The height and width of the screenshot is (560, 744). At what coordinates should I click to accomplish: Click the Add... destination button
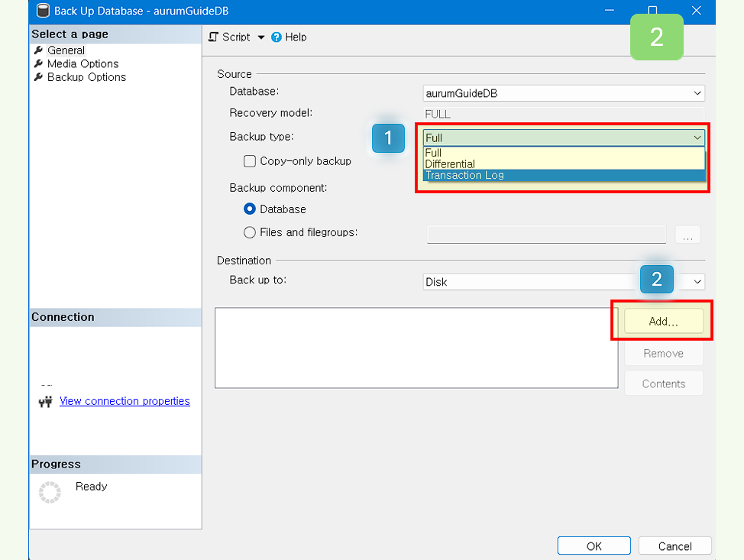tap(663, 322)
